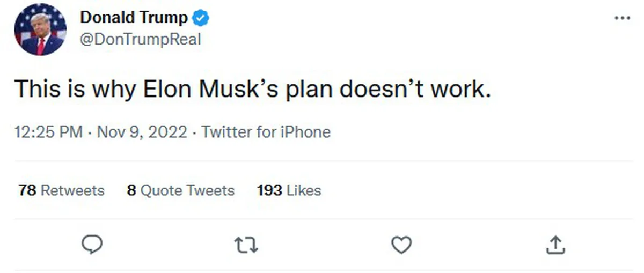
Task: Click the "8" quote tweets count number
Action: pyautogui.click(x=131, y=190)
